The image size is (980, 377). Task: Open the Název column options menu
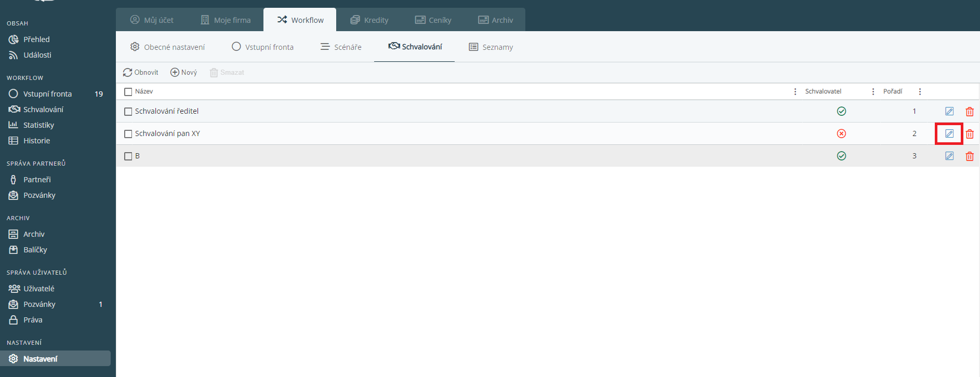[x=795, y=92]
